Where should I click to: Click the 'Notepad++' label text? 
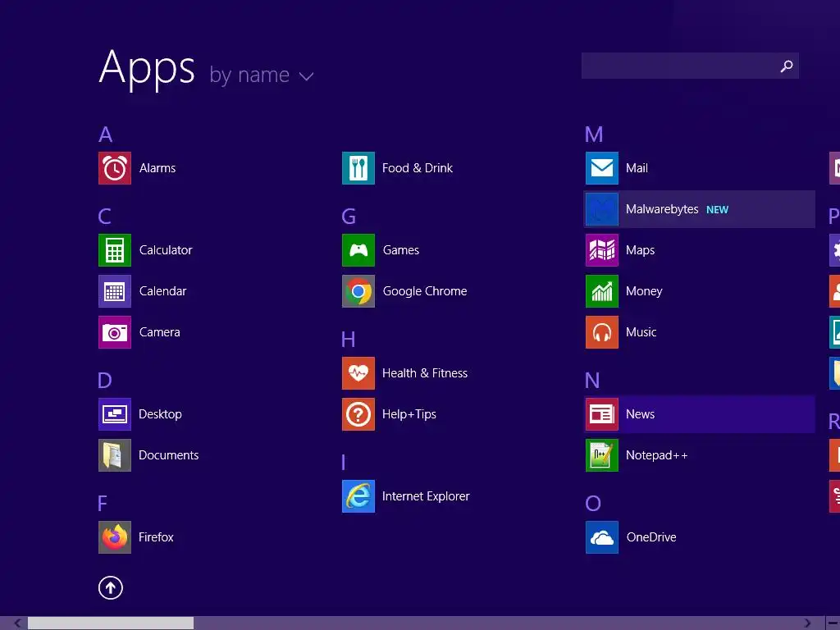pyautogui.click(x=657, y=455)
